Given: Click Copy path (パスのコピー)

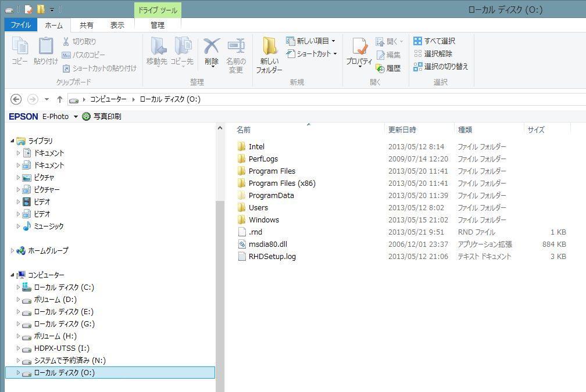Looking at the screenshot, I should point(83,55).
